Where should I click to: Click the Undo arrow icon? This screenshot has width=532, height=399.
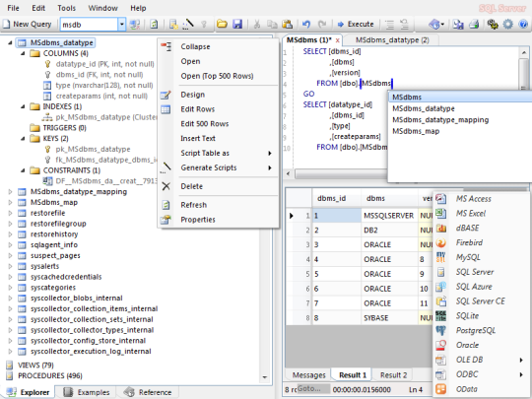[x=306, y=24]
